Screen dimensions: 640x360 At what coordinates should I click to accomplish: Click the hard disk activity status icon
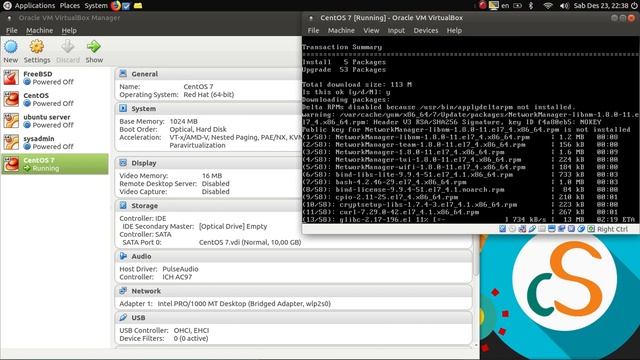(502, 229)
